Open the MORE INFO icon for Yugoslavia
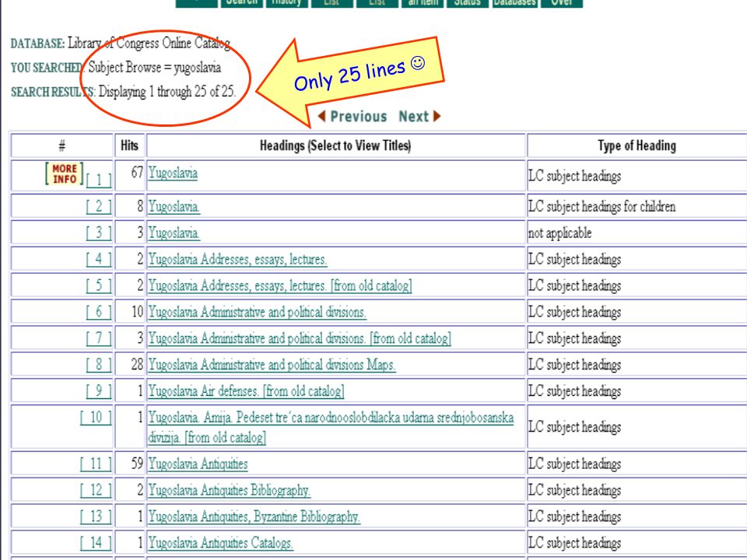 tap(65, 173)
